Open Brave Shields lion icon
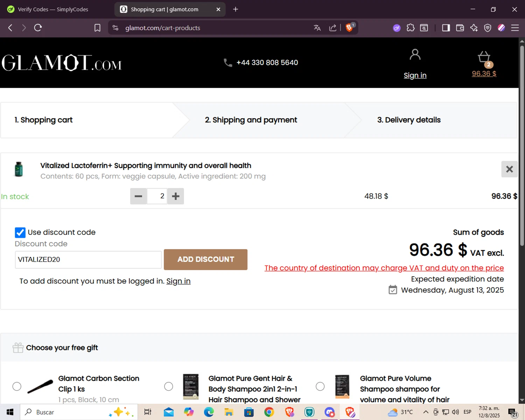Screen dimensions: 525x420 point(349,28)
